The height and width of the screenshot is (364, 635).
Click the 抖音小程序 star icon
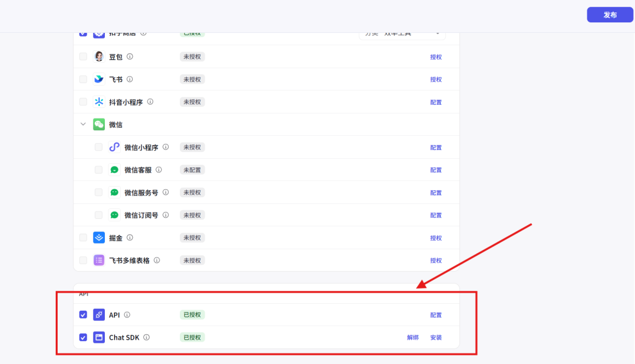click(x=99, y=102)
